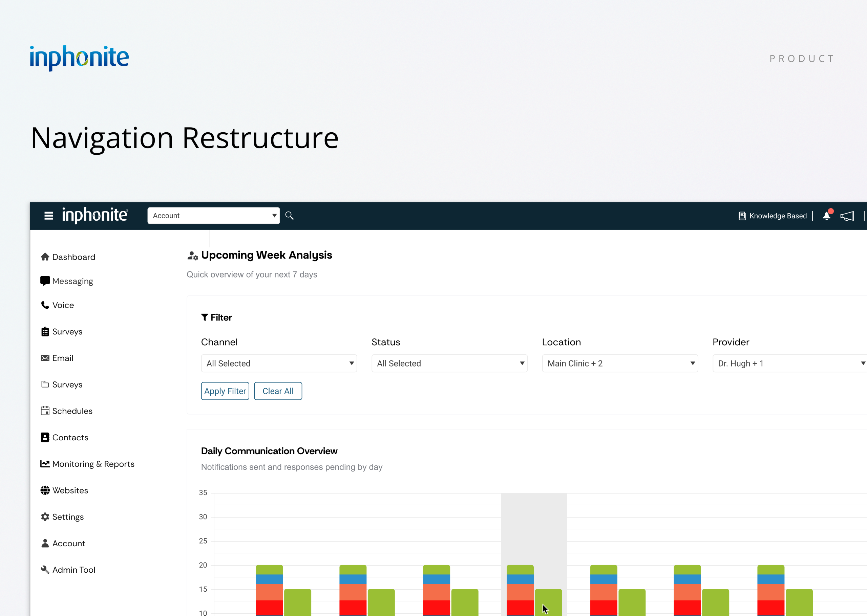Open the Account dropdown in header

[214, 216]
